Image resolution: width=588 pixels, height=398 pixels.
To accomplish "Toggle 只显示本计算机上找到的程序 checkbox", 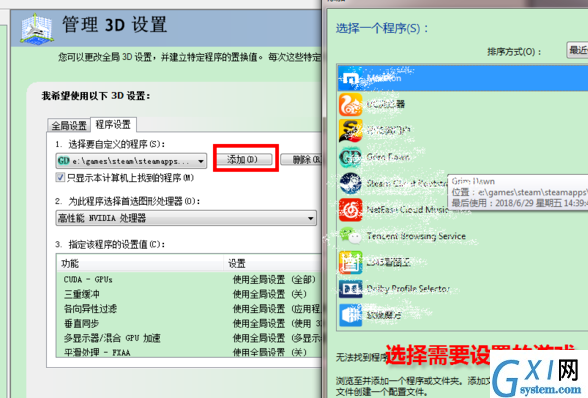I will (60, 177).
